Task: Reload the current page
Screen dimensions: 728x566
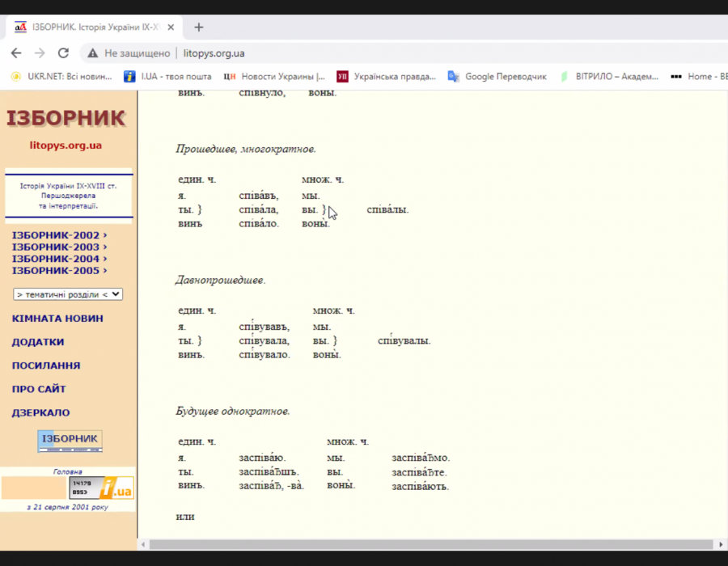Action: 63,53
